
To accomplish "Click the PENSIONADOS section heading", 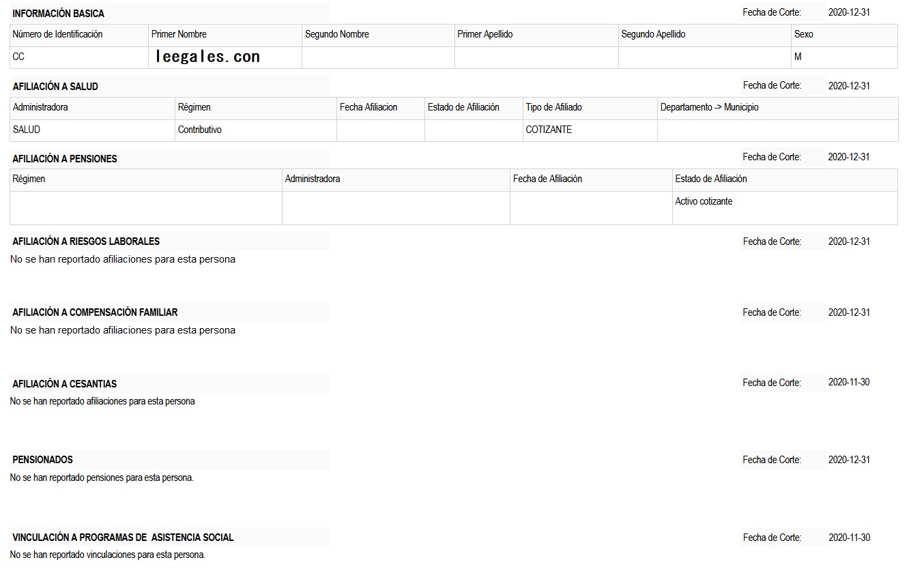I will (x=42, y=460).
